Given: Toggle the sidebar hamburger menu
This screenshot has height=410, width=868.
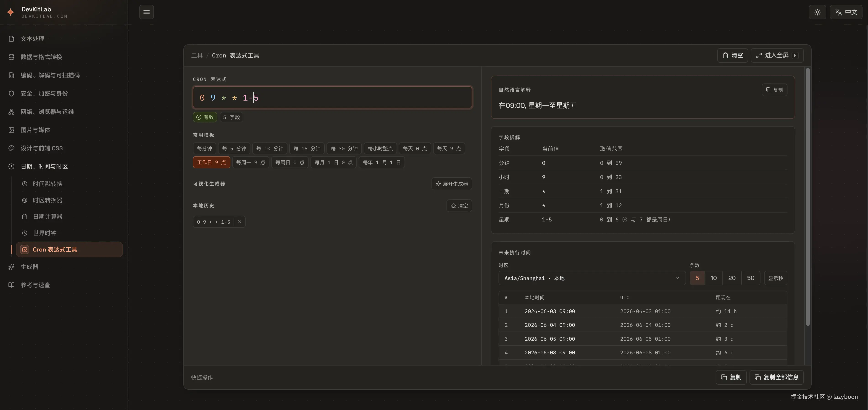Looking at the screenshot, I should [147, 12].
